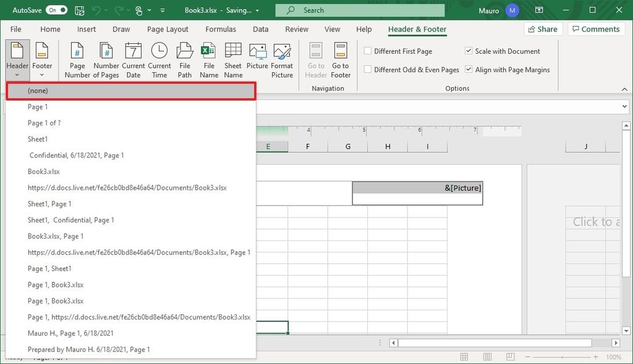Open the Footer dropdown
The width and height of the screenshot is (633, 364).
pyautogui.click(x=42, y=59)
